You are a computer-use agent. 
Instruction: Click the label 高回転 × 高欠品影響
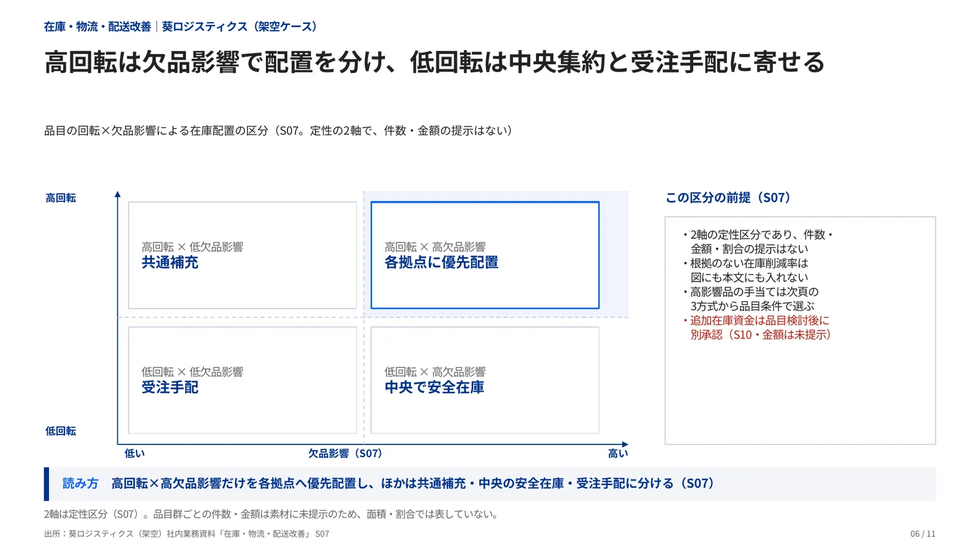coord(435,247)
